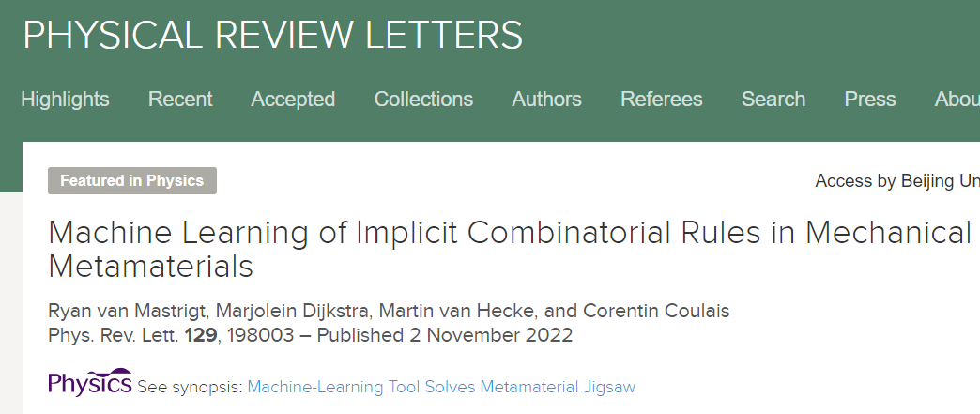Click the Press navigation item
The image size is (980, 414).
[869, 100]
